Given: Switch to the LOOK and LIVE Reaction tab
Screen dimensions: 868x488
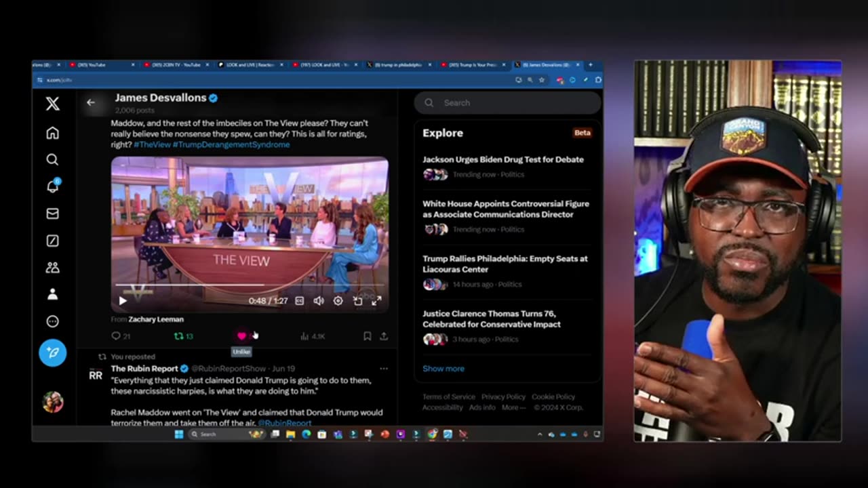Looking at the screenshot, I should click(x=250, y=65).
